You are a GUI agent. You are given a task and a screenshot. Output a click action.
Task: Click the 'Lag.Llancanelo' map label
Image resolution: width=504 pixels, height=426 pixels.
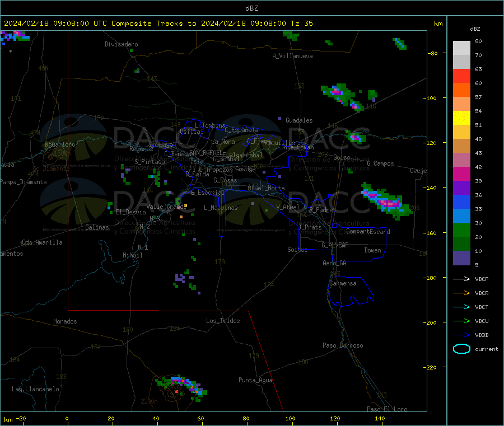click(x=35, y=389)
